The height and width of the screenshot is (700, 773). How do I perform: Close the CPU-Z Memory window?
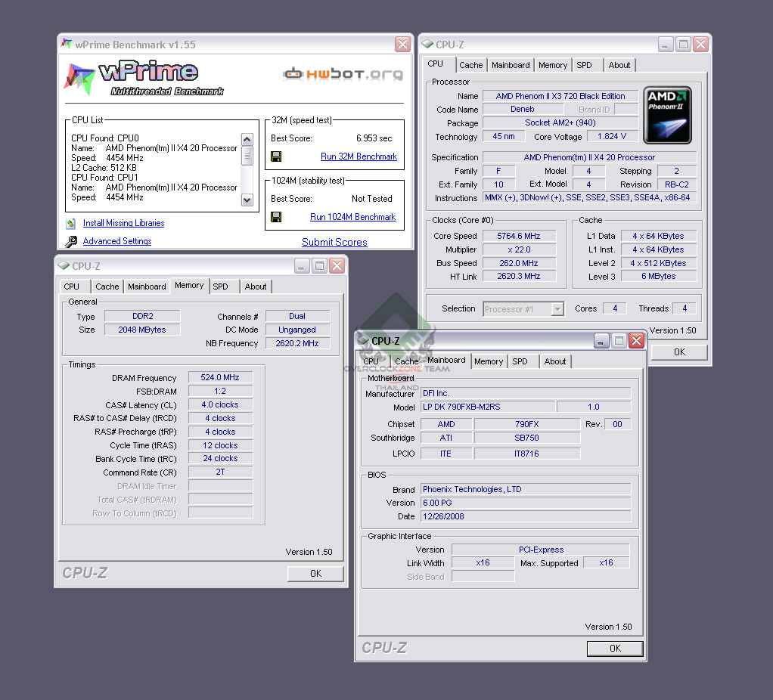tap(337, 266)
